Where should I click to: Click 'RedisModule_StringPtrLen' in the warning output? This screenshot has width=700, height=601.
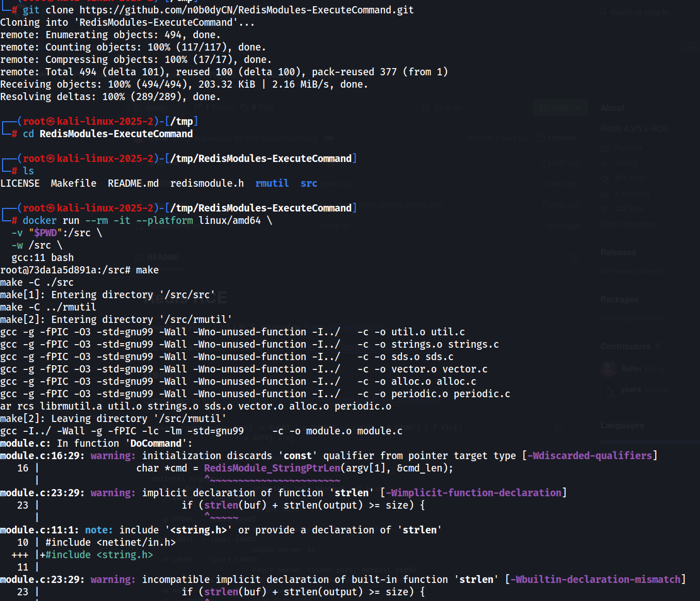pos(272,468)
